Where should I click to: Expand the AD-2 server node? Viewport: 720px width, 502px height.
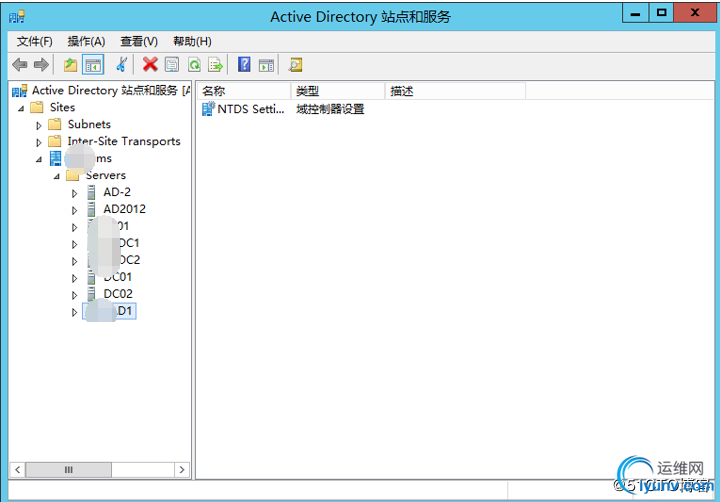coord(74,193)
